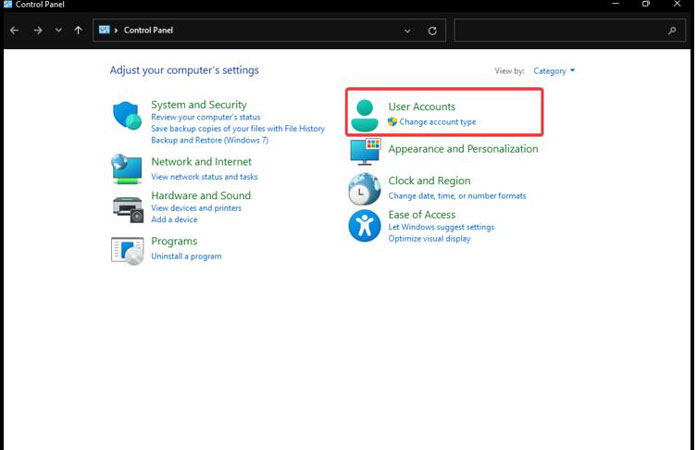Click Optimize visual display link
This screenshot has height=450, width=697.
(x=429, y=238)
